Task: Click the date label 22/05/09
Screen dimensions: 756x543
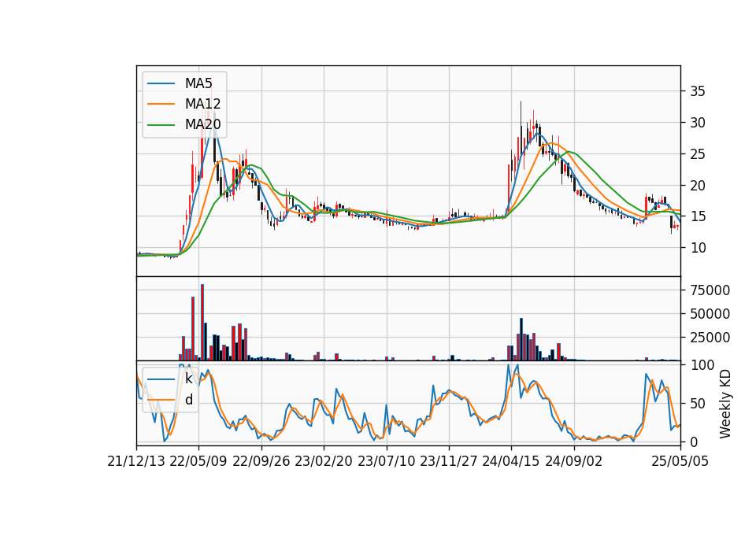Action: pos(198,461)
